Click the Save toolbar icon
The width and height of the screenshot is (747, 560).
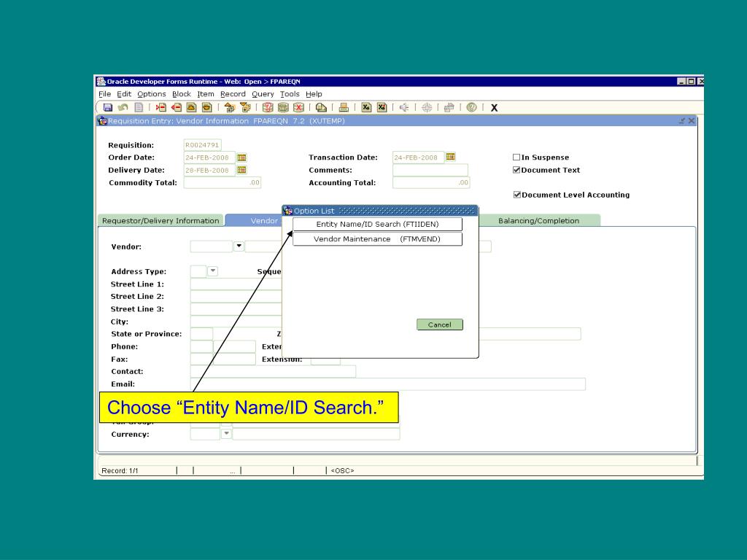[108, 108]
